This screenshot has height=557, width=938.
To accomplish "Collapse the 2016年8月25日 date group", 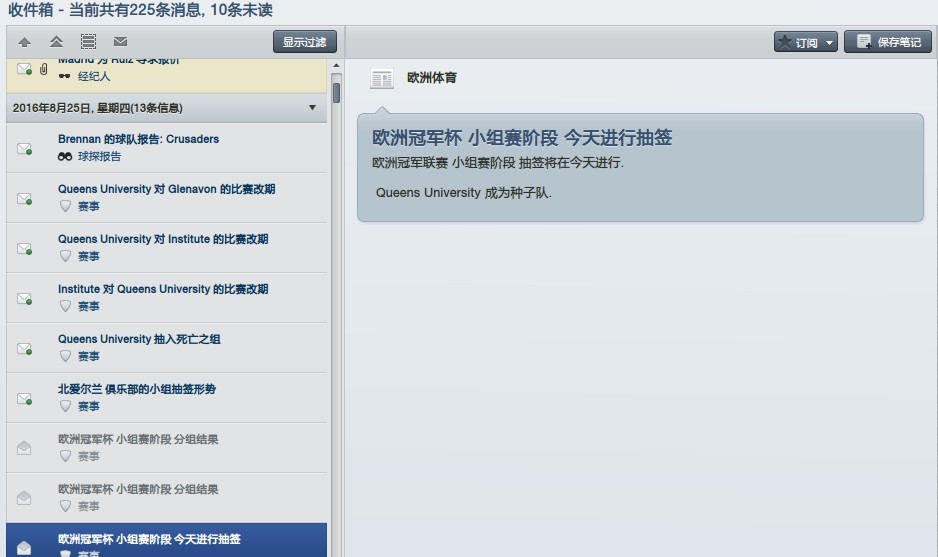I will (x=312, y=108).
